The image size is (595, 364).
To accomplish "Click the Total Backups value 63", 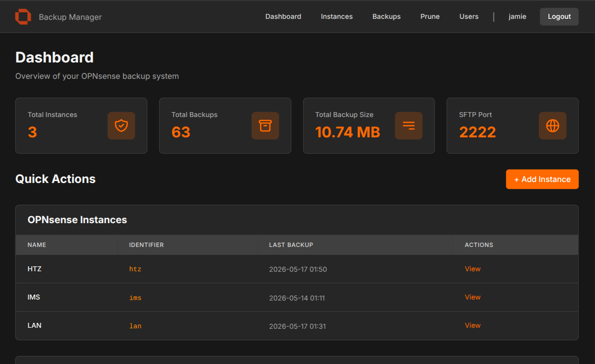I will 181,132.
